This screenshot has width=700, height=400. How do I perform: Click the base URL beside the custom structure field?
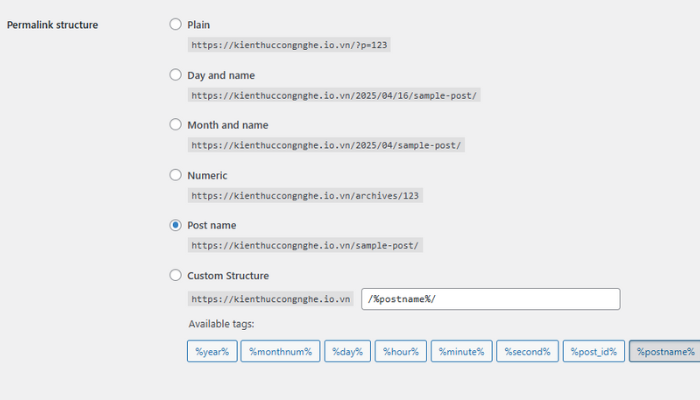tap(271, 299)
